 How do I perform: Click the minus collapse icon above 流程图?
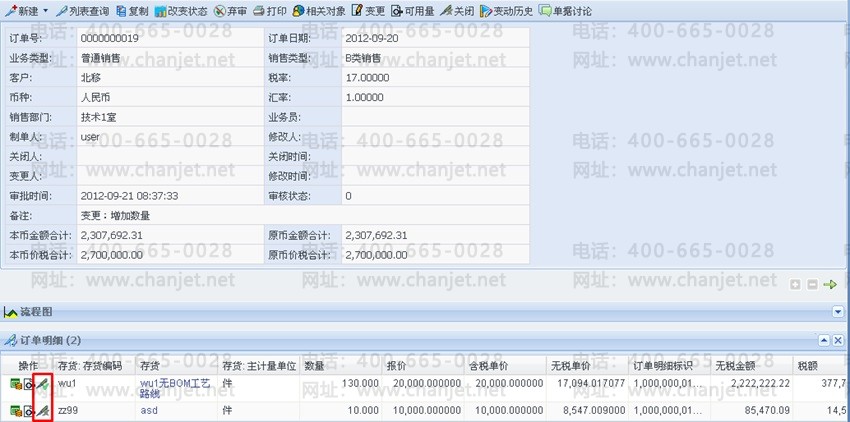coord(812,285)
